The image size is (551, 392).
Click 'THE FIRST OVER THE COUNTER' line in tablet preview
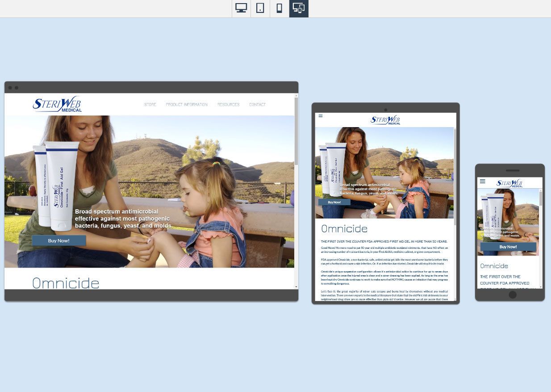[384, 241]
